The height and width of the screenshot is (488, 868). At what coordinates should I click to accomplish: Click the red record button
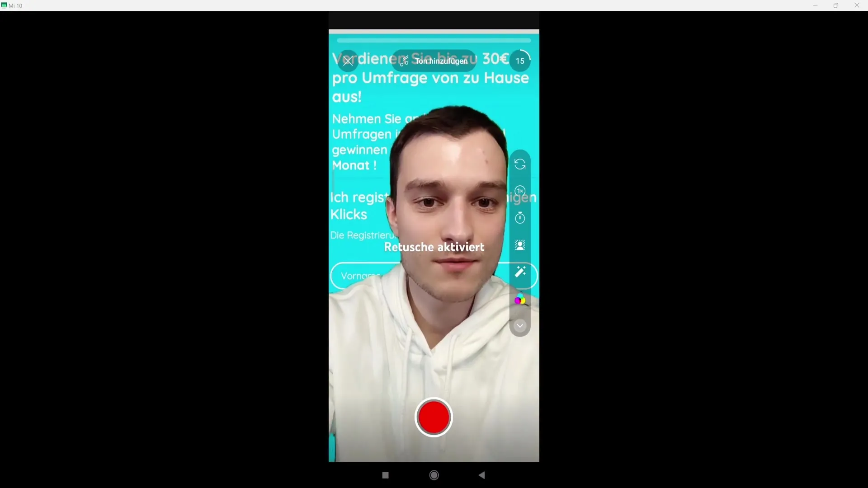point(434,418)
